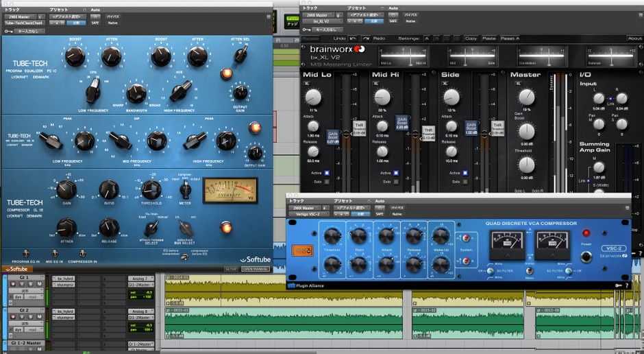
Task: Click record enable on track Gt 1
Action: pyautogui.click(x=13, y=284)
